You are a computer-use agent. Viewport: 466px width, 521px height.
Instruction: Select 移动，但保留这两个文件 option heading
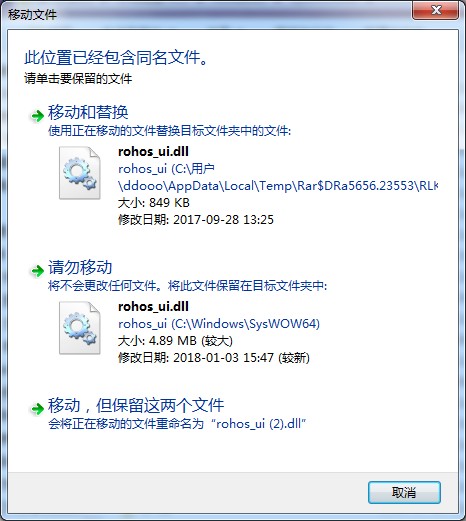point(136,405)
